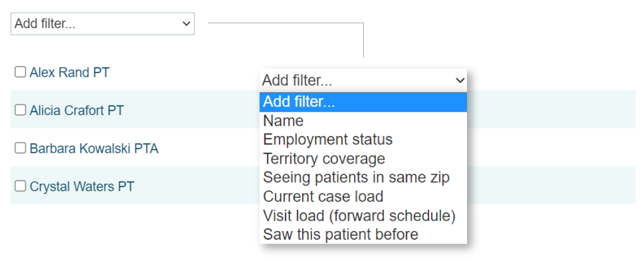644x261 pixels.
Task: Select the Barbara Kowalski PTA checkbox
Action: [20, 149]
